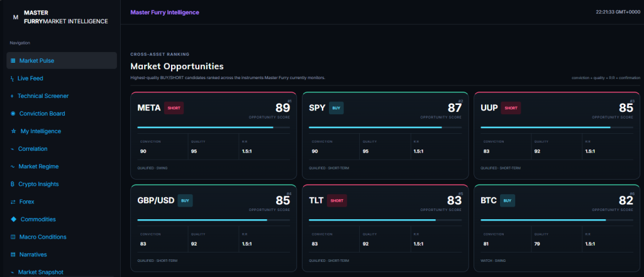Open the Correlation view
The height and width of the screenshot is (277, 644).
62,149
